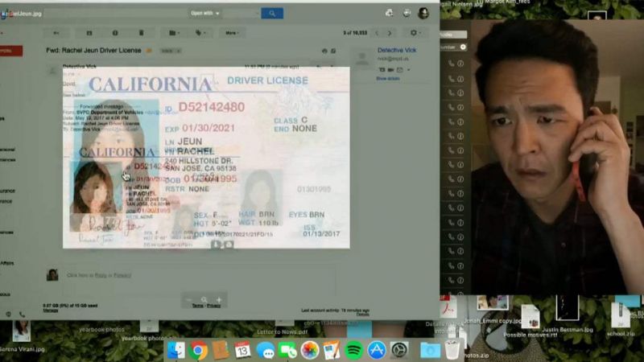Click the star marker beside the subject
This screenshot has width=644, height=362.
pos(150,51)
